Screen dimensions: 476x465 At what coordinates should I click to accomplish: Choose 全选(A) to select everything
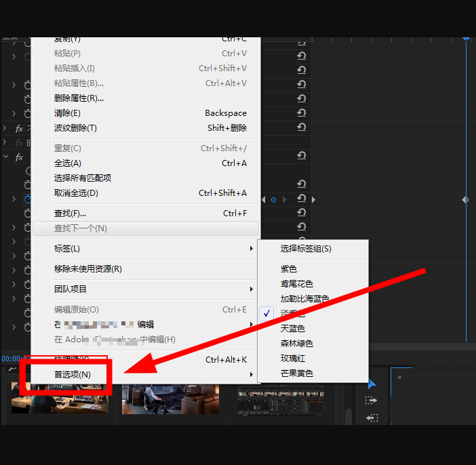pyautogui.click(x=146, y=163)
